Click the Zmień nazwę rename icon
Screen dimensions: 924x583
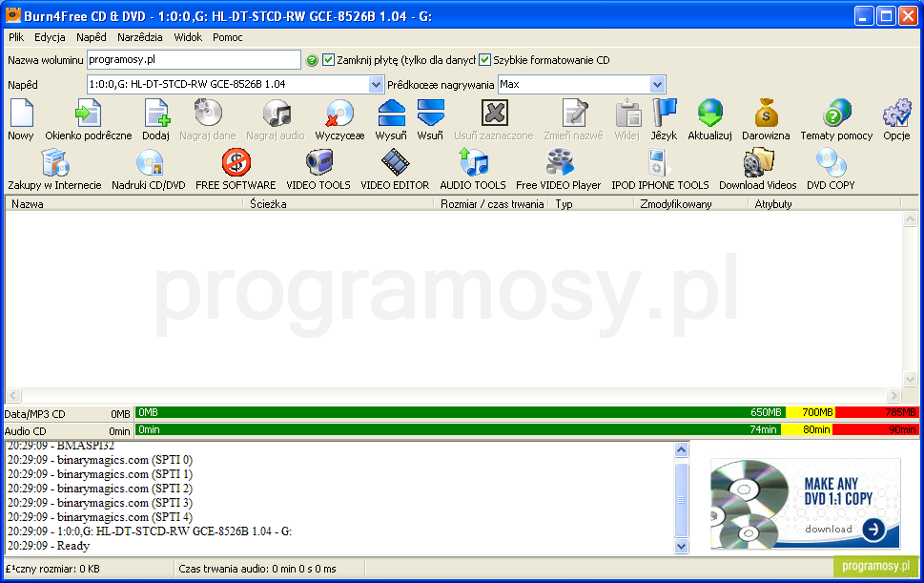(574, 119)
